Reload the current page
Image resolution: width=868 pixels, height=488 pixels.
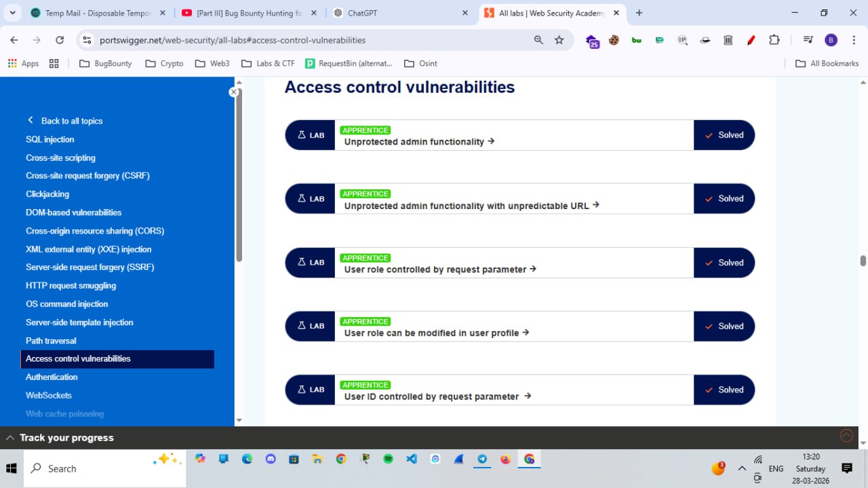[60, 40]
